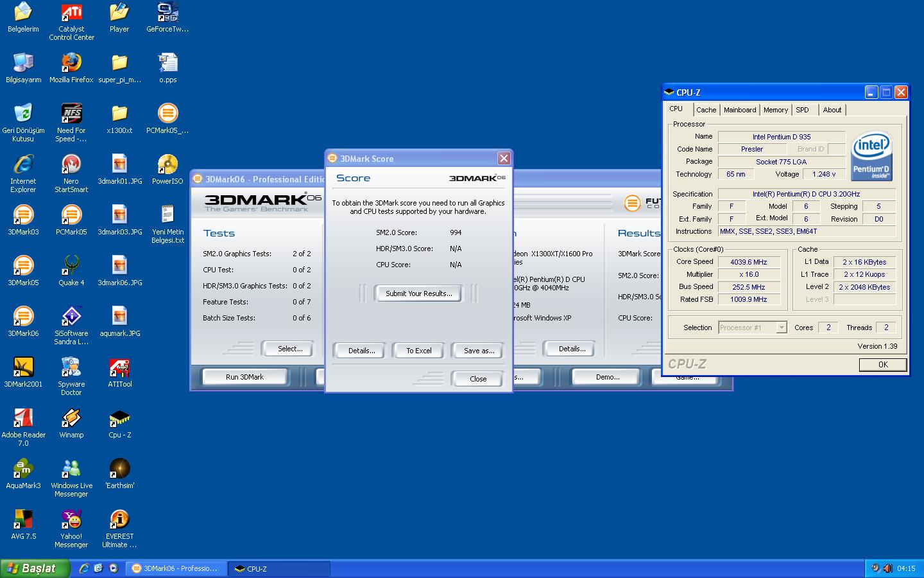This screenshot has width=924, height=578.
Task: Click OK in the CPU-Z window
Action: click(883, 365)
